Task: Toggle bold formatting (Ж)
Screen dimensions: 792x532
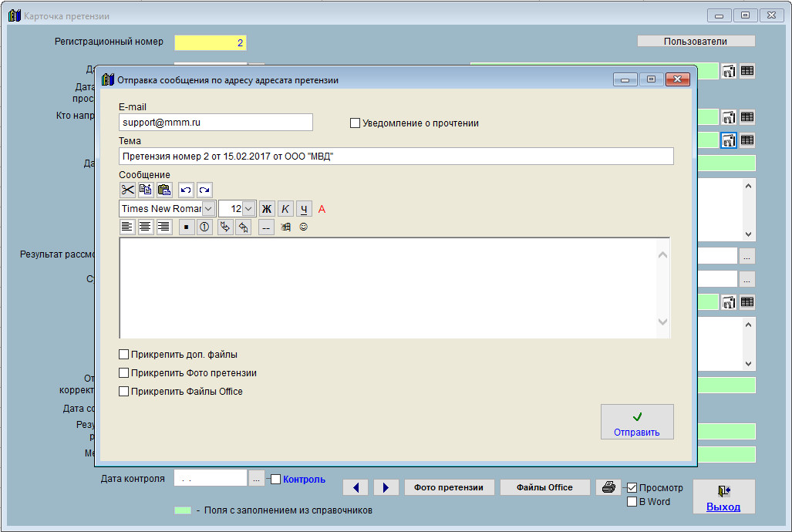Action: point(267,209)
